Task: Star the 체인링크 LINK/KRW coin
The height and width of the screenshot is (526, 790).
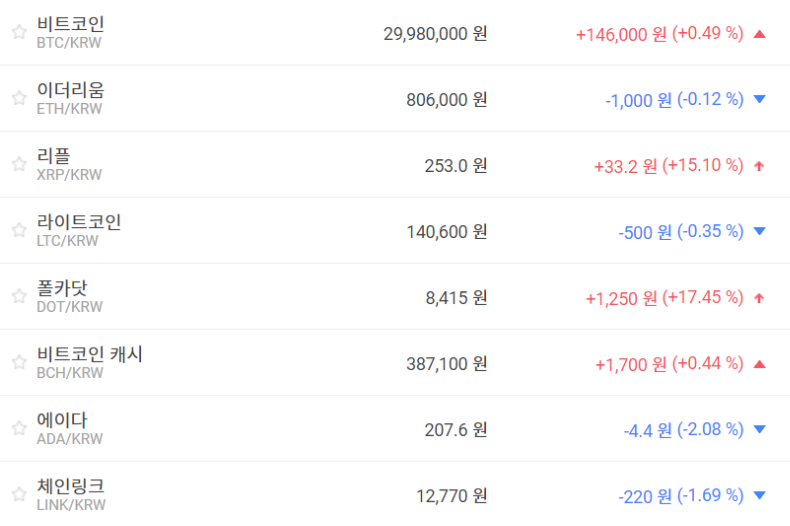Action: click(19, 494)
